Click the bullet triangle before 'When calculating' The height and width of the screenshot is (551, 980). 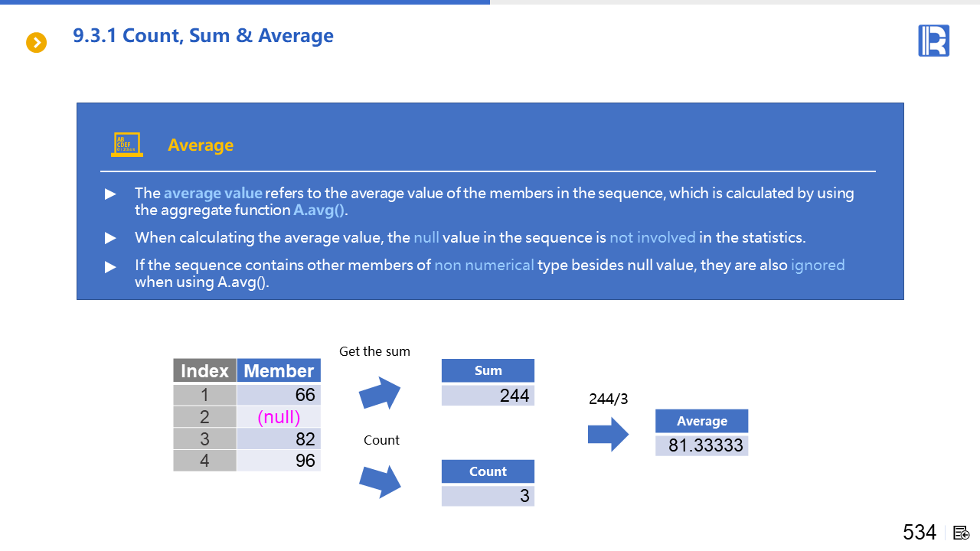click(111, 238)
